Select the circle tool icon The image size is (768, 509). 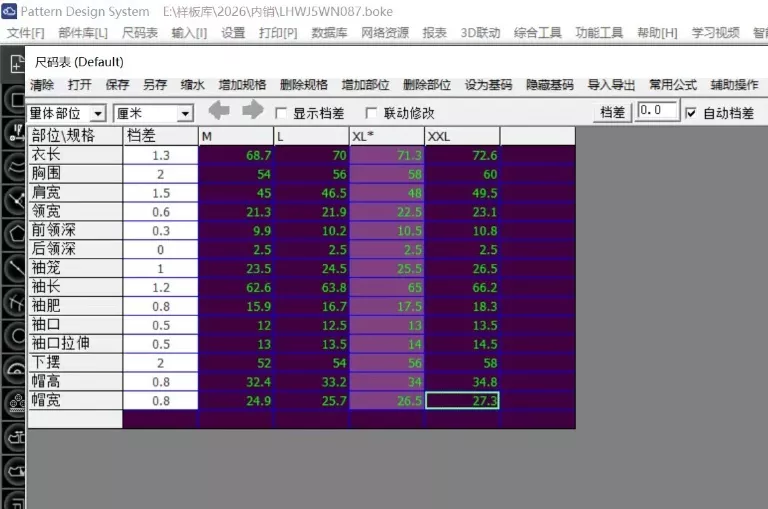(x=16, y=336)
